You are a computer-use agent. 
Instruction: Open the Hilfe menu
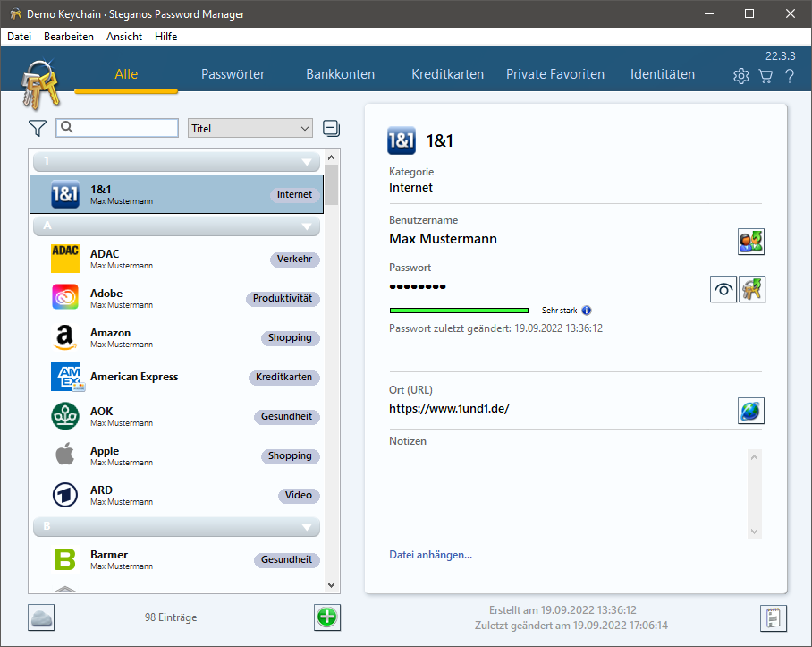[x=165, y=37]
